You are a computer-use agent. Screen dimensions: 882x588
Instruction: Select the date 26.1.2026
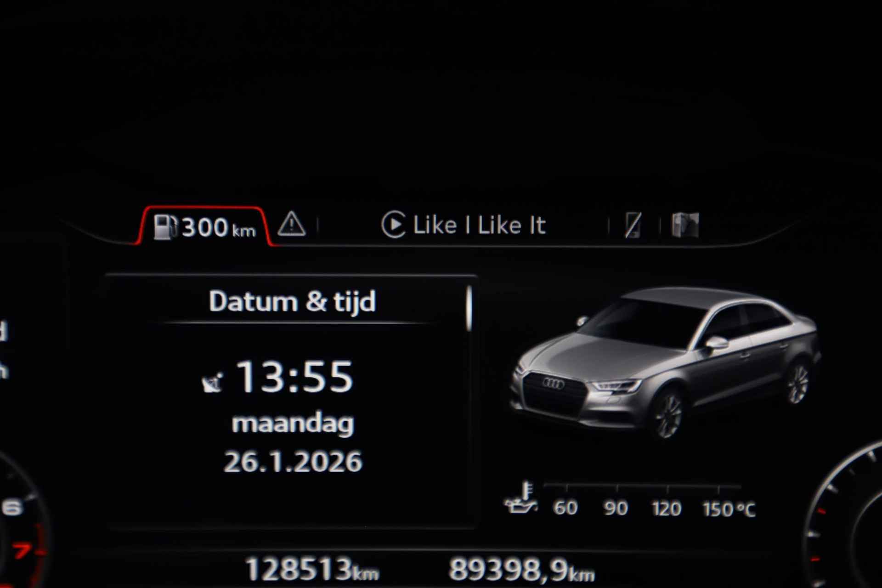[293, 462]
